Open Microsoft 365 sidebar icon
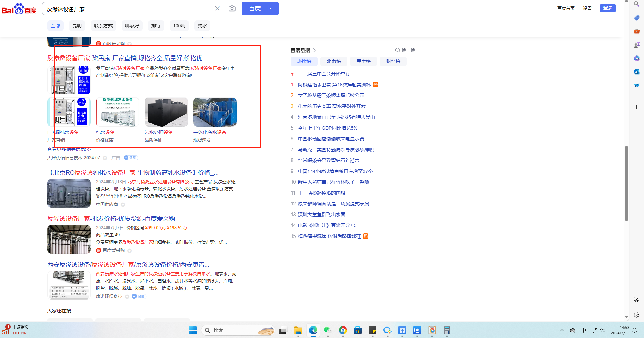This screenshot has height=338, width=644. [637, 58]
